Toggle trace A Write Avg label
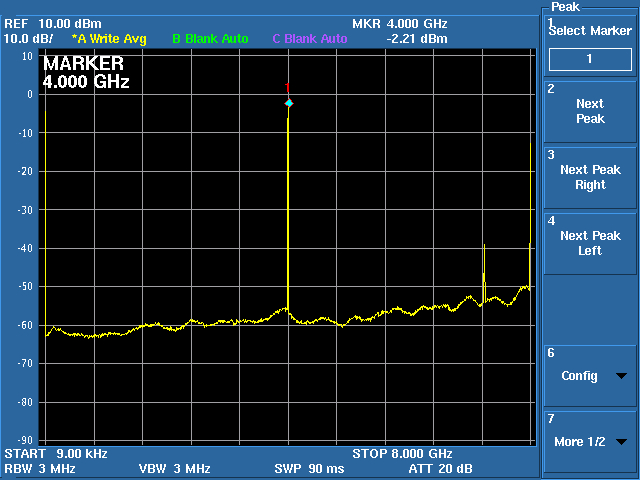This screenshot has width=640, height=480. click(109, 39)
